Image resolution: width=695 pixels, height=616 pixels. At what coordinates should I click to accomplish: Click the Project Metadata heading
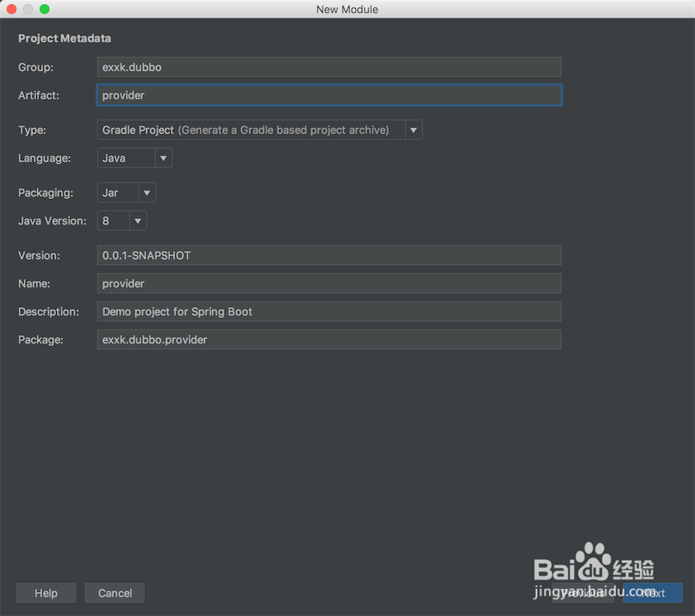[64, 39]
